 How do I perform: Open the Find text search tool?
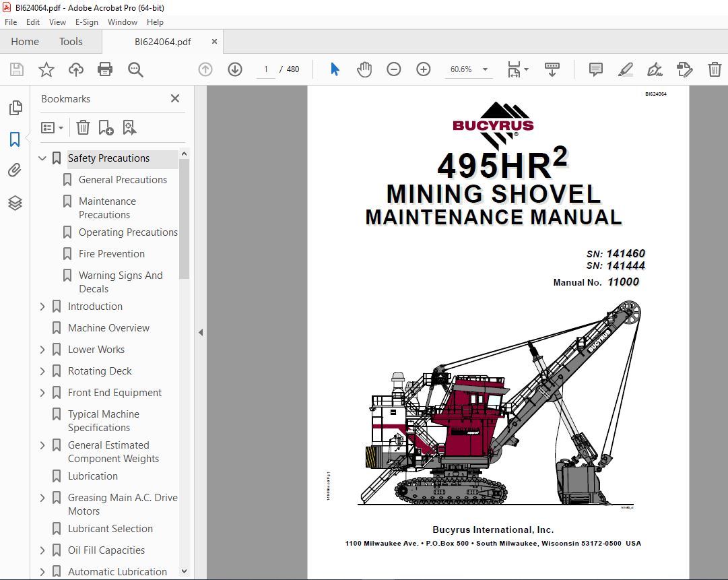tap(135, 69)
